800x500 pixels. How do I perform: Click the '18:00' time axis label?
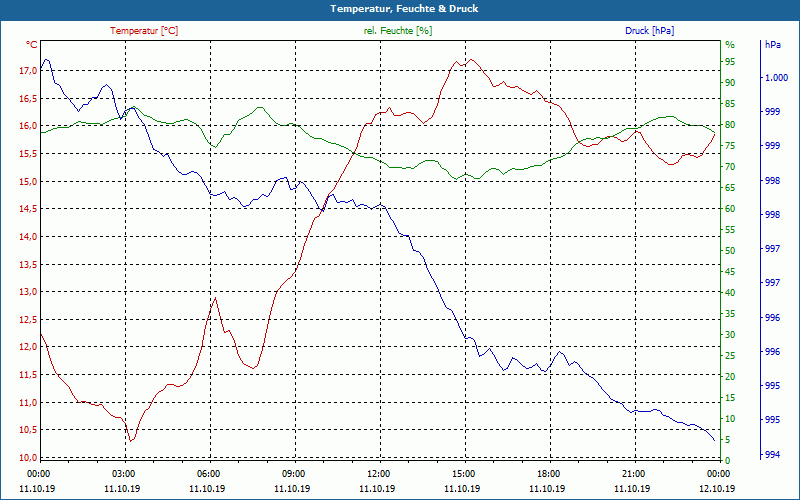pos(548,474)
